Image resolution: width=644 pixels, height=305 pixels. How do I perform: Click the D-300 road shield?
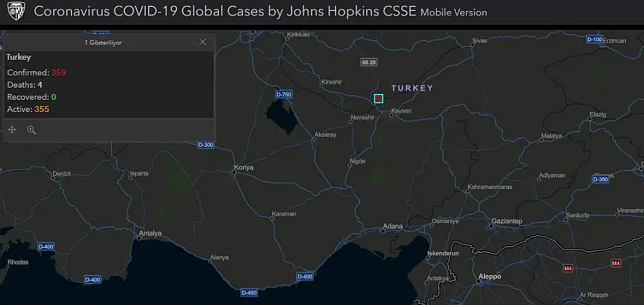[x=206, y=145]
